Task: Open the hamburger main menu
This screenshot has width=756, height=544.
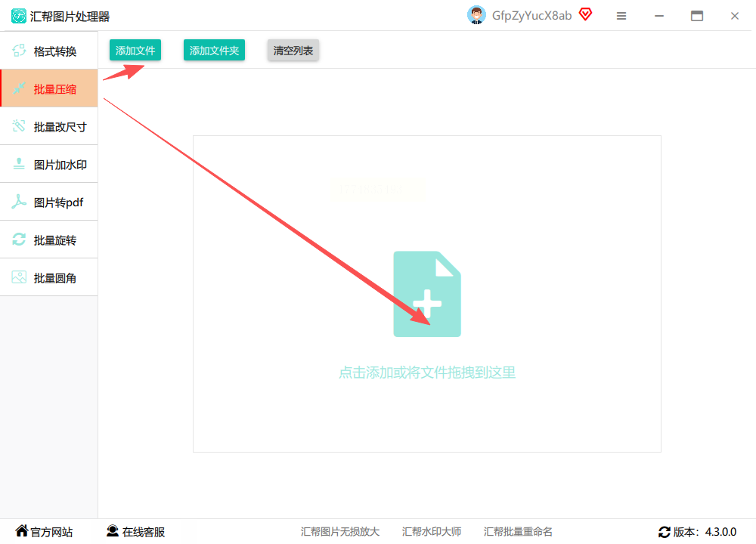Action: click(621, 16)
